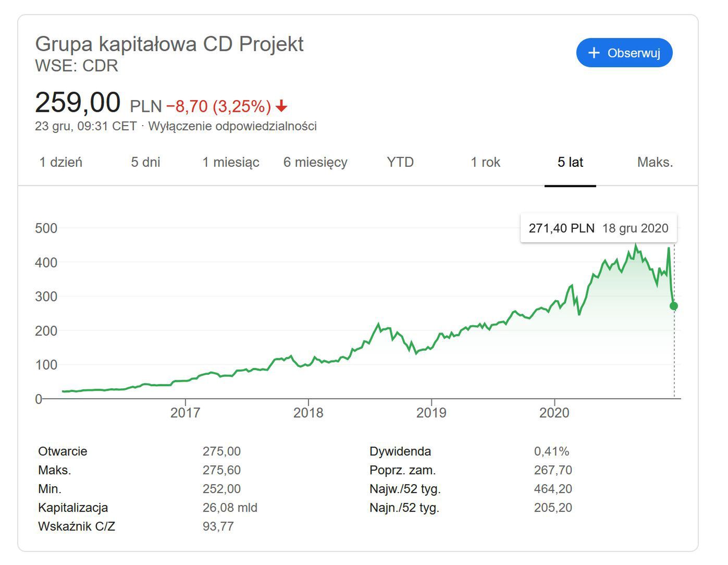728x565 pixels.
Task: Click the 'Najw./52 tyg.' value 464,20
Action: tap(553, 488)
